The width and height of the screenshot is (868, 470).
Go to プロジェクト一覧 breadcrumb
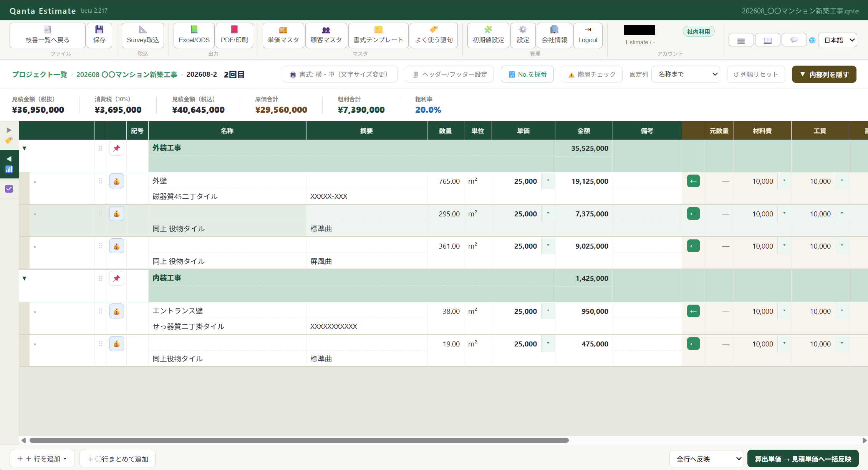pos(40,74)
